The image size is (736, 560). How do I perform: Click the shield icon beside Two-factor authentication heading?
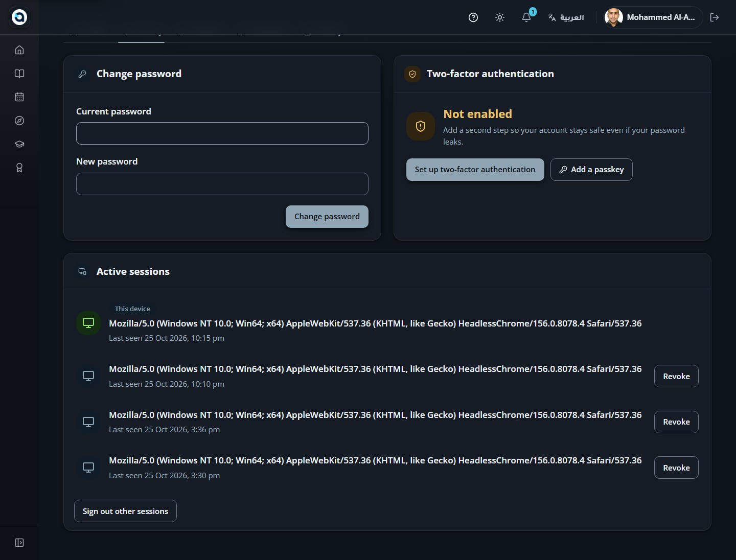(x=412, y=74)
